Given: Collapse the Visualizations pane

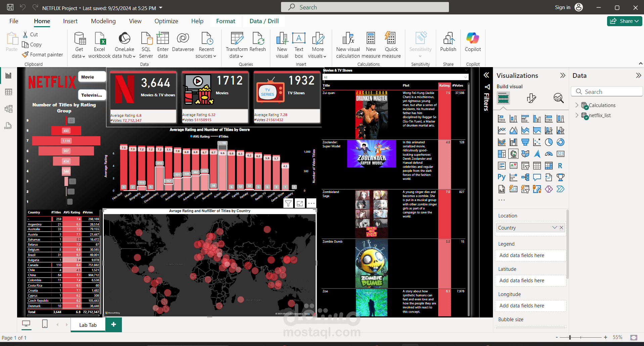Looking at the screenshot, I should 563,76.
